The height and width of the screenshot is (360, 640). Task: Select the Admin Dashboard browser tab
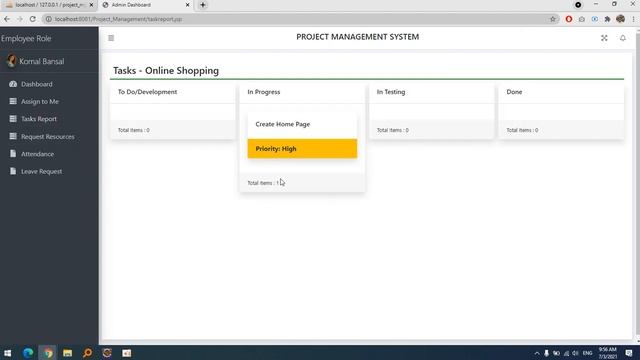point(146,5)
